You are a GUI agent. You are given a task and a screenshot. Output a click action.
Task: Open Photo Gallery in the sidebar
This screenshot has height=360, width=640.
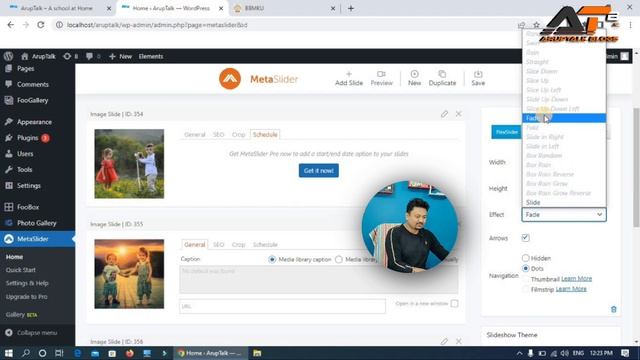point(37,223)
